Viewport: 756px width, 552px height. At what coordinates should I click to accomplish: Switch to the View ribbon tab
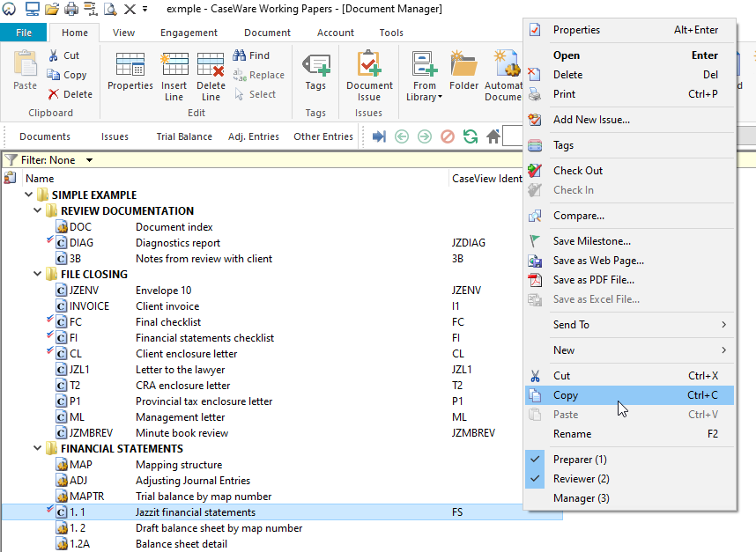[x=123, y=33]
